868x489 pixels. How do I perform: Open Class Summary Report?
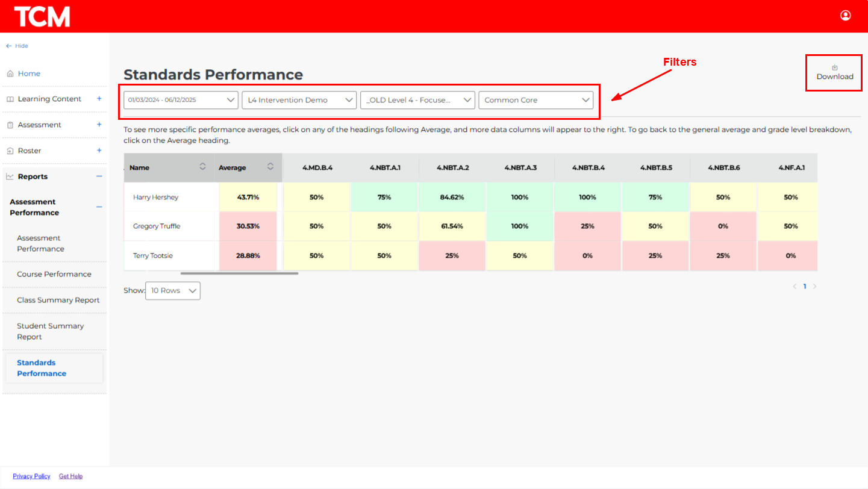point(58,300)
